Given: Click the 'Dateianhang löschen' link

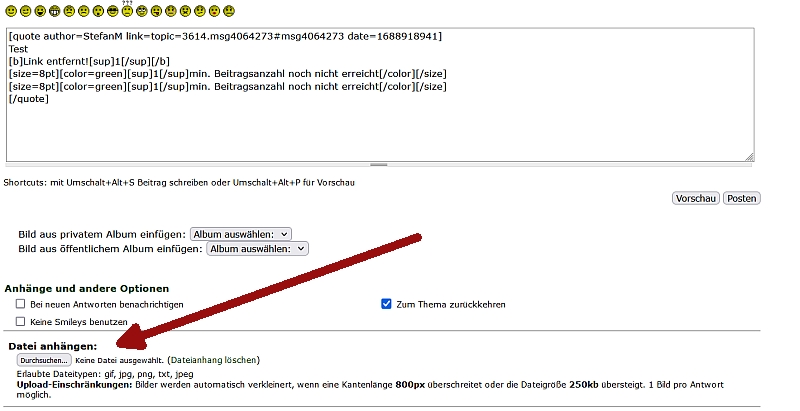Looking at the screenshot, I should (x=213, y=360).
